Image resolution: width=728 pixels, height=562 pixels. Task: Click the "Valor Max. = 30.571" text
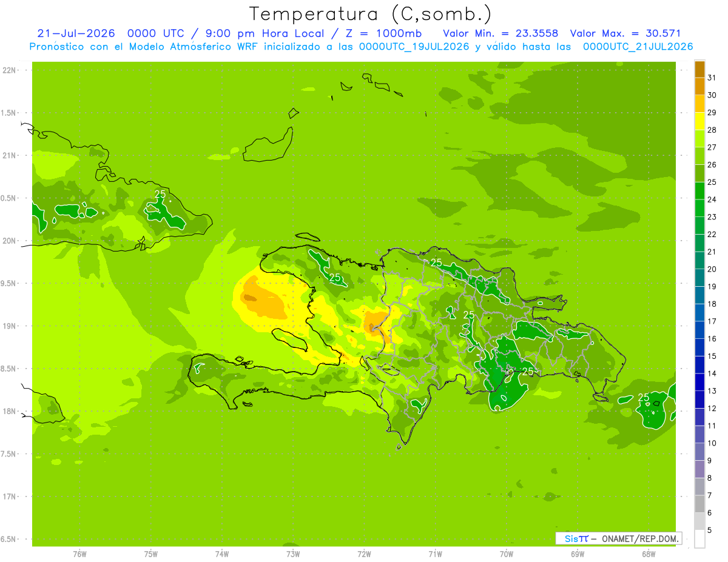(x=626, y=33)
